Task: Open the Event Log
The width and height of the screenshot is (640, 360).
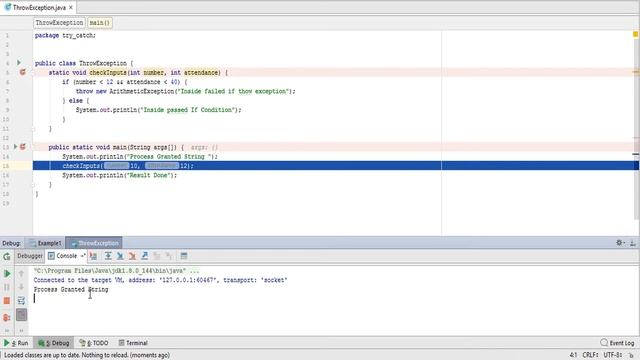Action: 618,343
